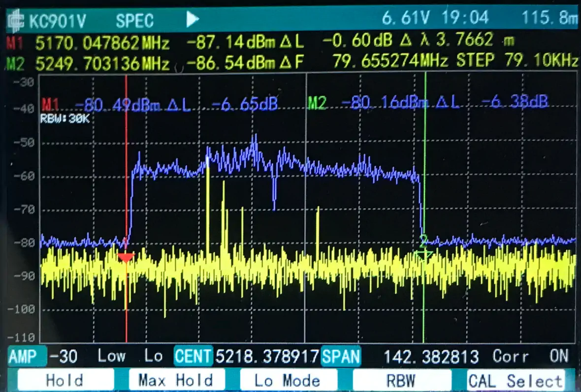This screenshot has height=392, width=581.
Task: Select the SPAN parameter label
Action: coord(341,356)
